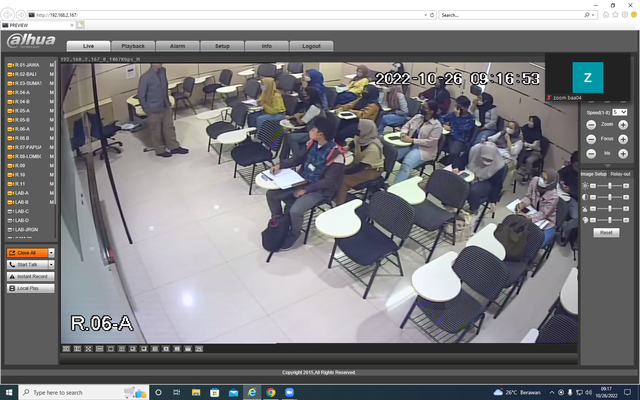Screen dimensions: 640x400
Task: Open File Explorer from the taskbar
Action: pyautogui.click(x=196, y=392)
